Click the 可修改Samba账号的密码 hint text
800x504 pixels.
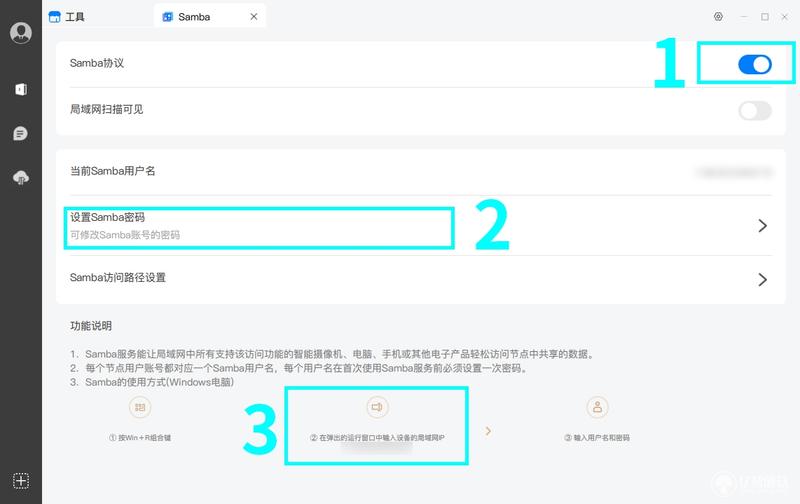click(x=125, y=235)
